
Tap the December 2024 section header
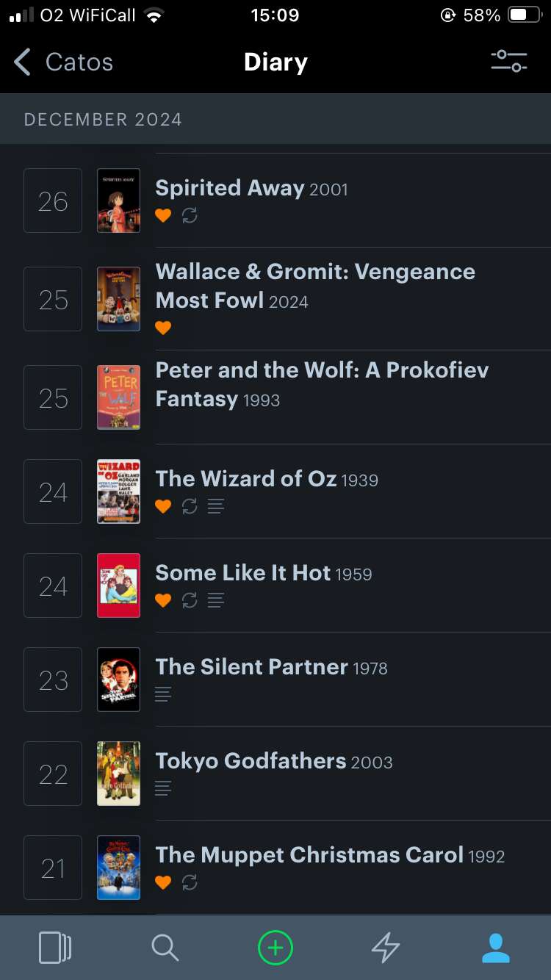[x=103, y=120]
